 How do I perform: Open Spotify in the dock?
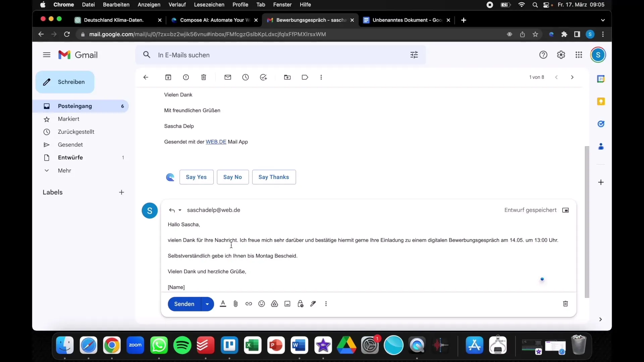182,345
